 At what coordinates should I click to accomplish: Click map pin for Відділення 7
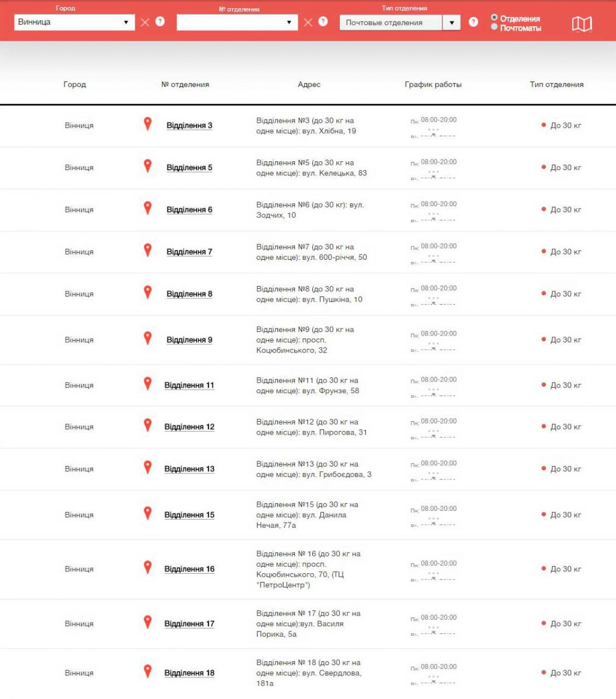(x=147, y=250)
